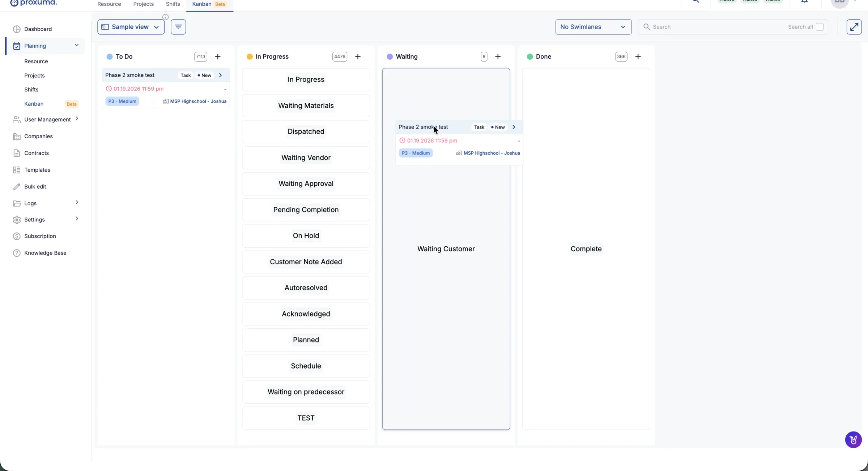868x471 pixels.
Task: Expand the board to fullscreen
Action: (x=854, y=27)
